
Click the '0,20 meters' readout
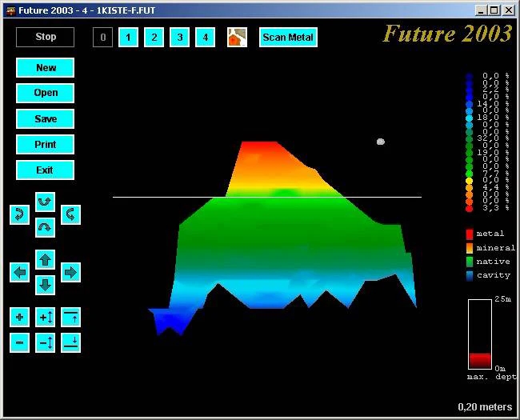click(x=485, y=407)
